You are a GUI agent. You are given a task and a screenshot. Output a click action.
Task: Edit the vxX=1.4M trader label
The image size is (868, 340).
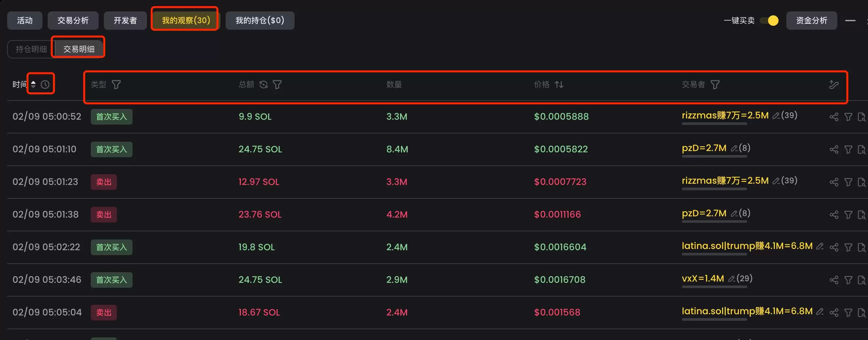tap(731, 279)
